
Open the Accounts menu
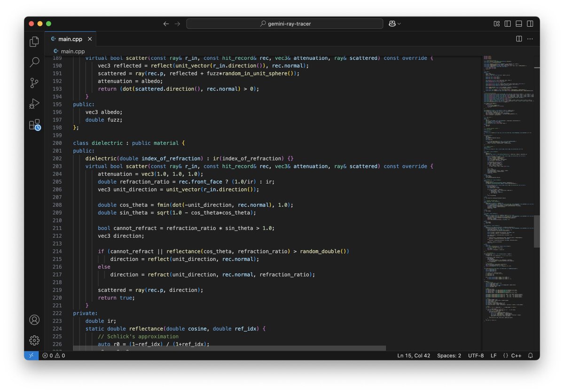coord(34,320)
